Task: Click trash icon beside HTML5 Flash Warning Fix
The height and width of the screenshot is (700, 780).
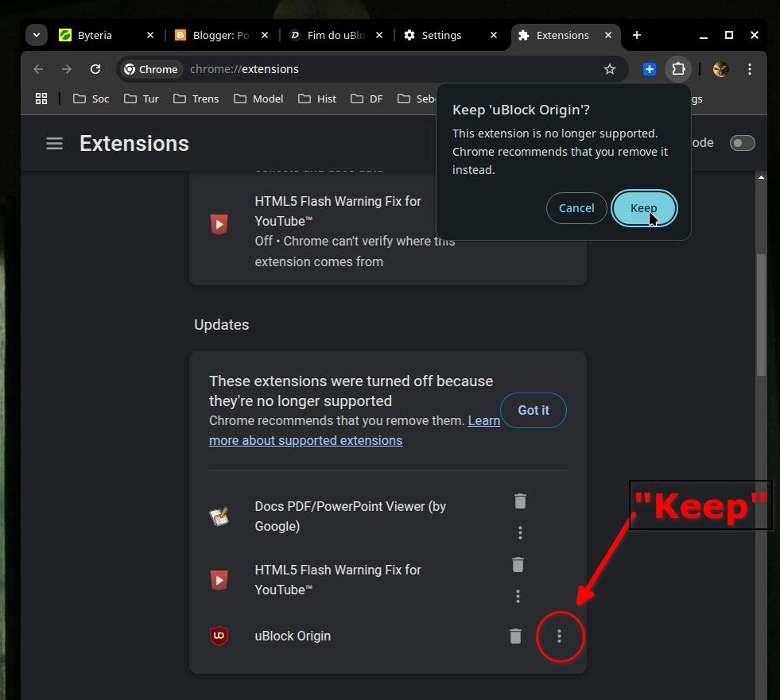Action: [518, 565]
